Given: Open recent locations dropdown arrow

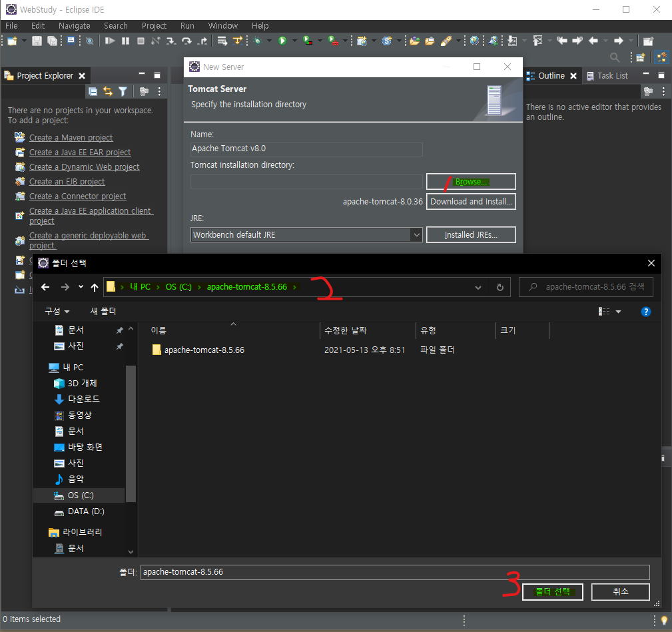Looking at the screenshot, I should tap(81, 286).
